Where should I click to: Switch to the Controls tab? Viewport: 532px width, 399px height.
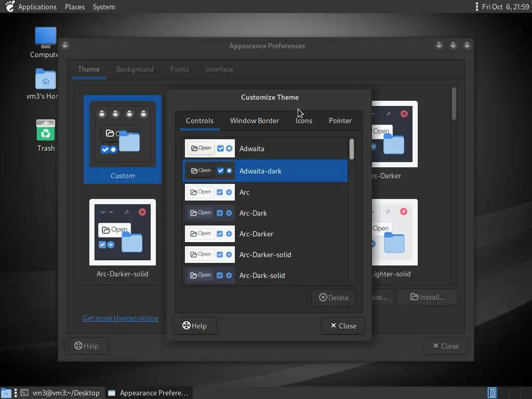click(x=199, y=121)
